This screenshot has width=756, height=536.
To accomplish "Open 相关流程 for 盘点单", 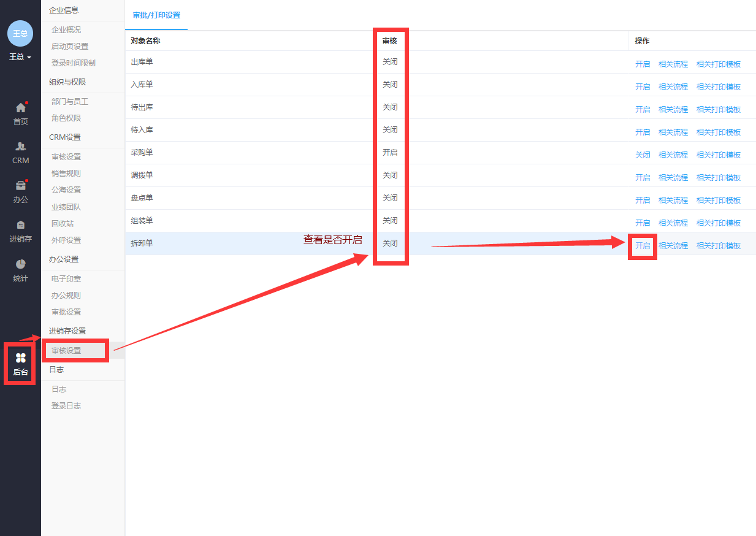I will 673,200.
